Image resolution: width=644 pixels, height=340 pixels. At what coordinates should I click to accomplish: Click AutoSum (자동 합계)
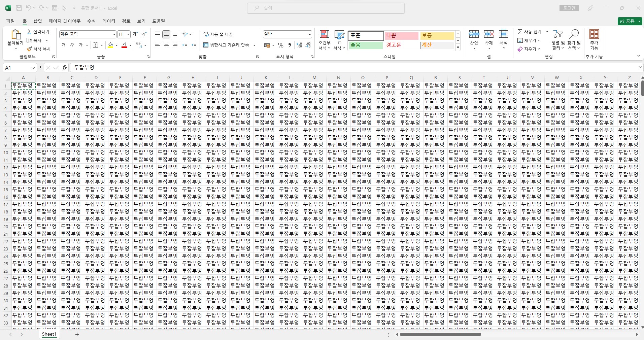[x=530, y=32]
